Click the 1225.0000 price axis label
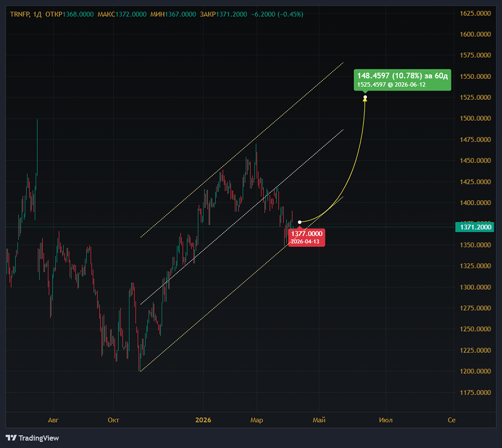Viewport: 502px width, 448px height. tap(475, 350)
